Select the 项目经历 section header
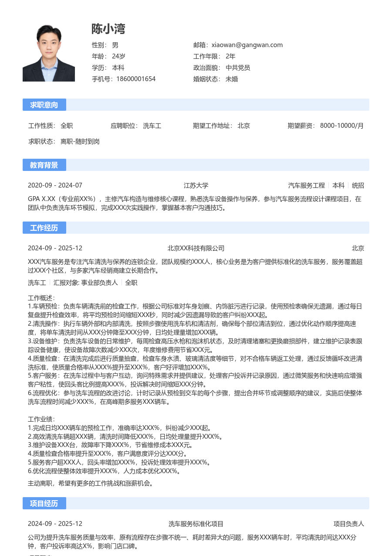The image size is (392, 556). pyautogui.click(x=44, y=503)
